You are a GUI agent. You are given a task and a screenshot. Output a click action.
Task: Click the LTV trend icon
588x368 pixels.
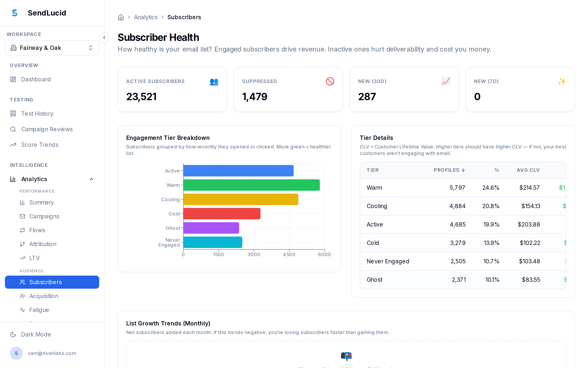click(22, 258)
